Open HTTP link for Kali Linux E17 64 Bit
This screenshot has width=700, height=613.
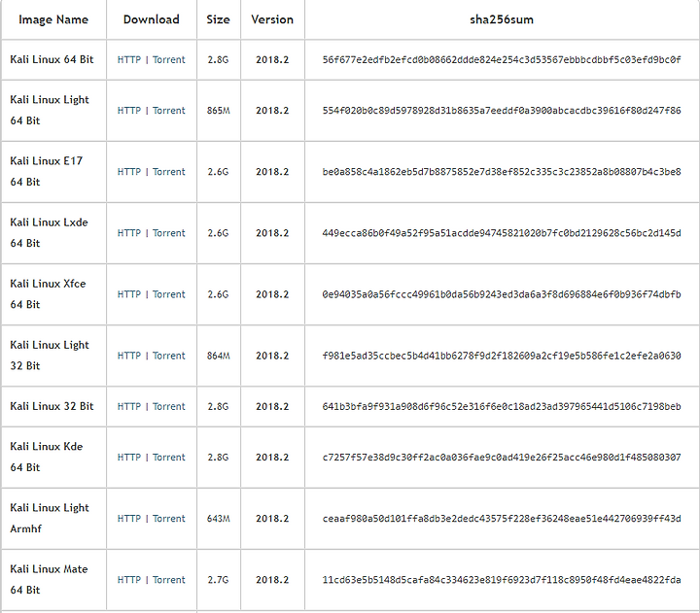tap(129, 172)
